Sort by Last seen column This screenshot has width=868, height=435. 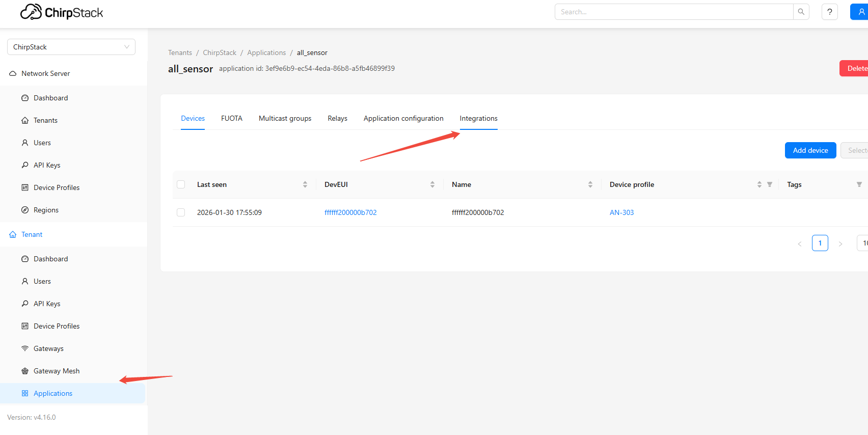305,184
